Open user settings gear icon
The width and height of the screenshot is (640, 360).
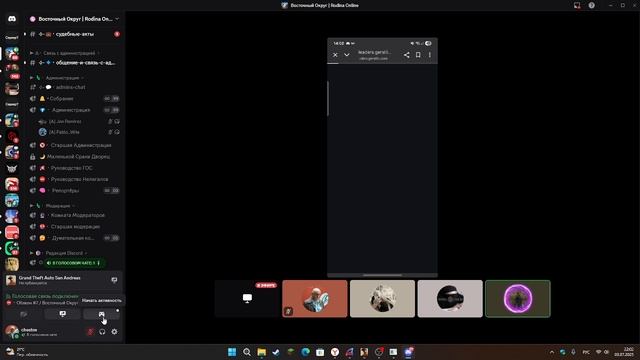[114, 332]
